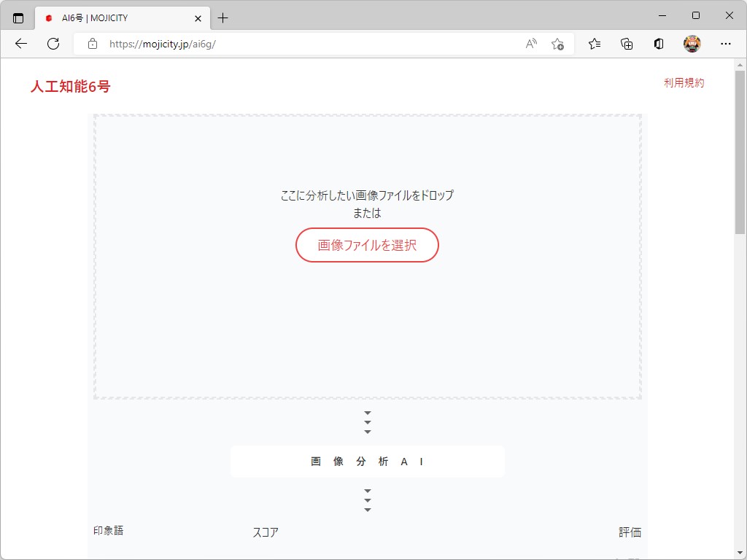Select 画像ファイルを選択 to choose a file
This screenshot has height=560, width=747.
(x=367, y=245)
